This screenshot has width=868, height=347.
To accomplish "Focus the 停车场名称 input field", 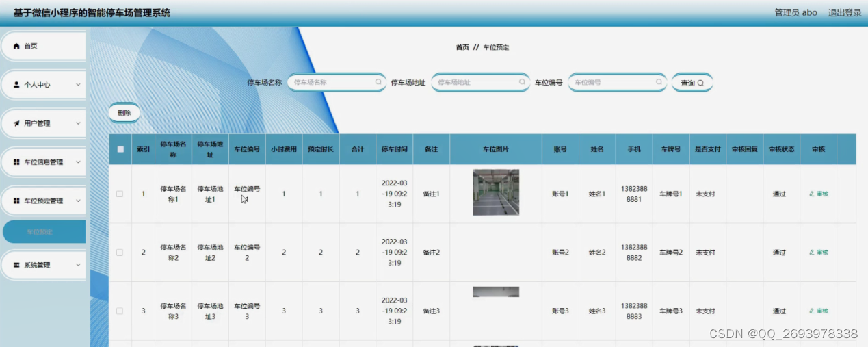I will tap(337, 82).
